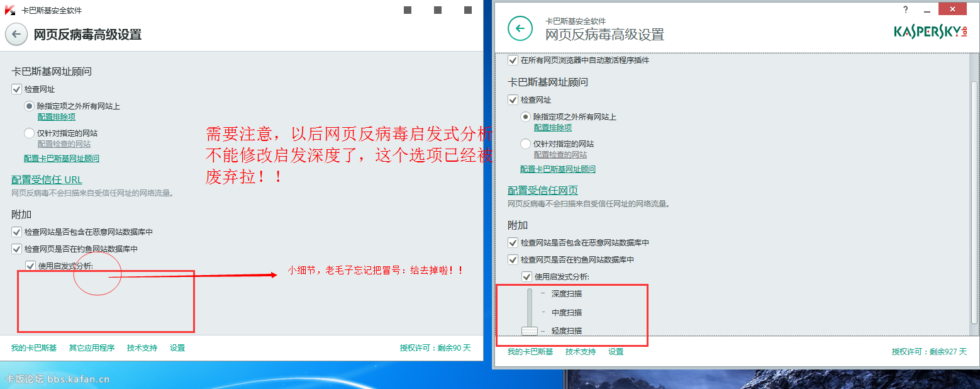Click 轻度扫描 slider label
980x389 pixels.
567,331
